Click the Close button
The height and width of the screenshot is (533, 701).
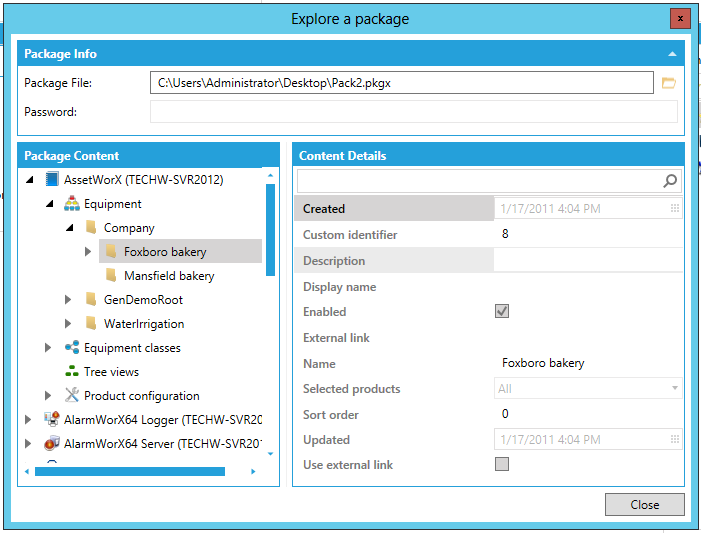(x=644, y=505)
